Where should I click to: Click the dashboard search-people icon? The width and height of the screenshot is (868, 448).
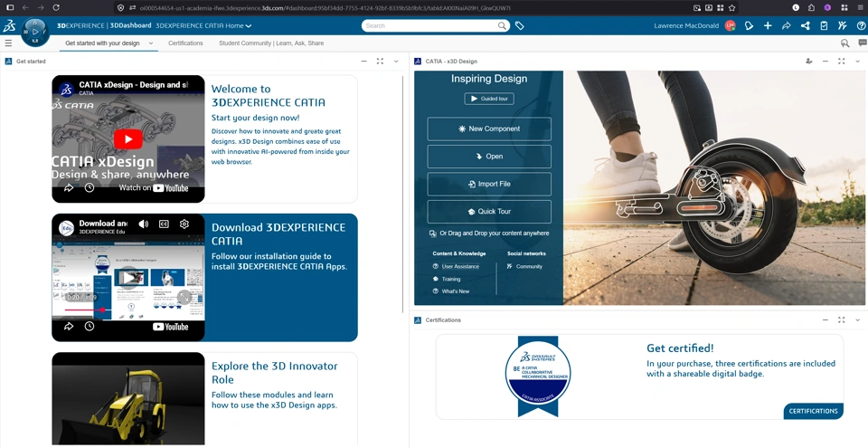844,43
